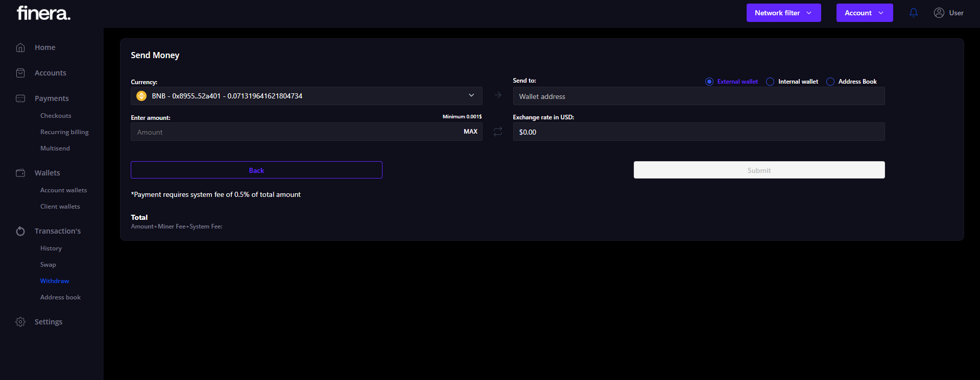The image size is (980, 380).
Task: Select the Internal wallet radio button
Action: pyautogui.click(x=770, y=82)
